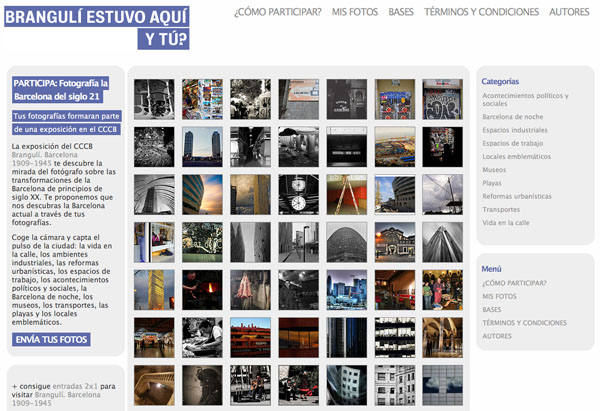Select the Vida en la calle category

507,223
